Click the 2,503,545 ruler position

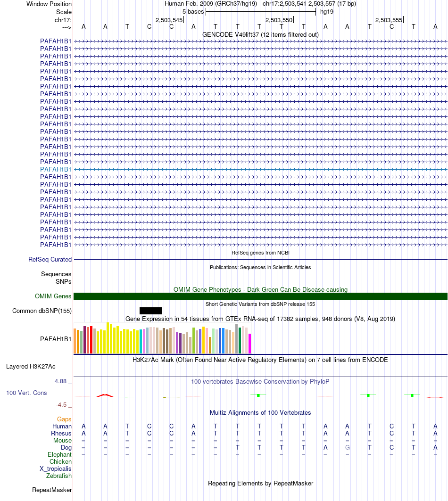169,20
